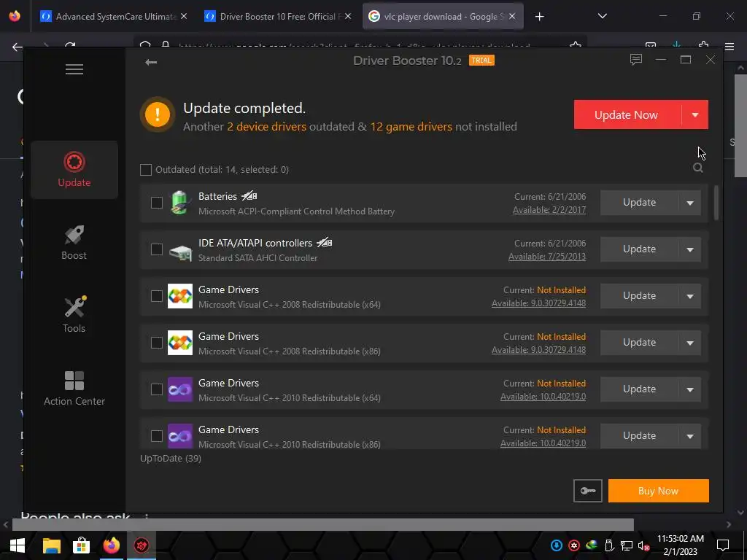Open the Available: 7/25/2013 link
The width and height of the screenshot is (747, 560).
[x=547, y=256]
